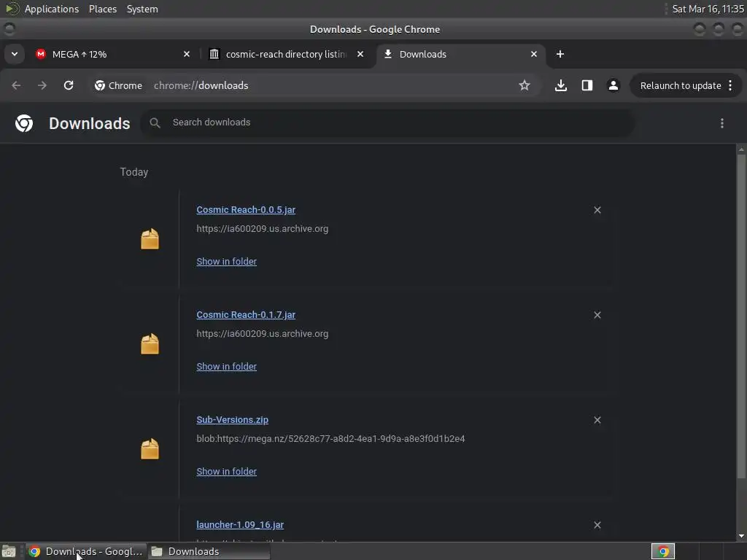Click the show desktop taskbar icon

tap(9, 551)
